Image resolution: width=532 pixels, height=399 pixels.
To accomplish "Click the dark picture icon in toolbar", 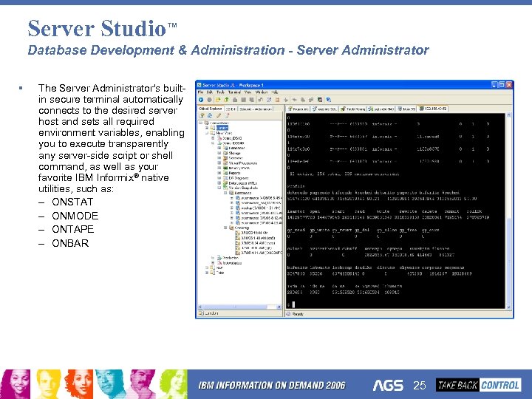I will (320, 100).
